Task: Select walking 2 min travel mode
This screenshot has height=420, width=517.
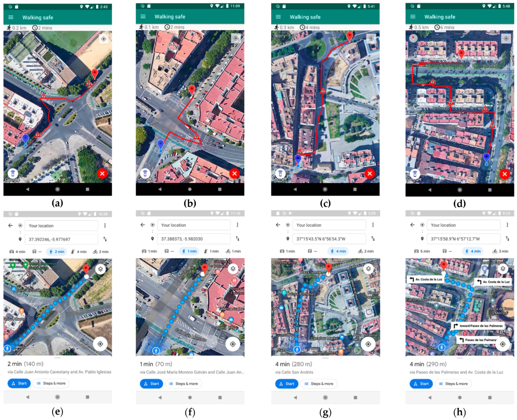Action: (x=57, y=252)
